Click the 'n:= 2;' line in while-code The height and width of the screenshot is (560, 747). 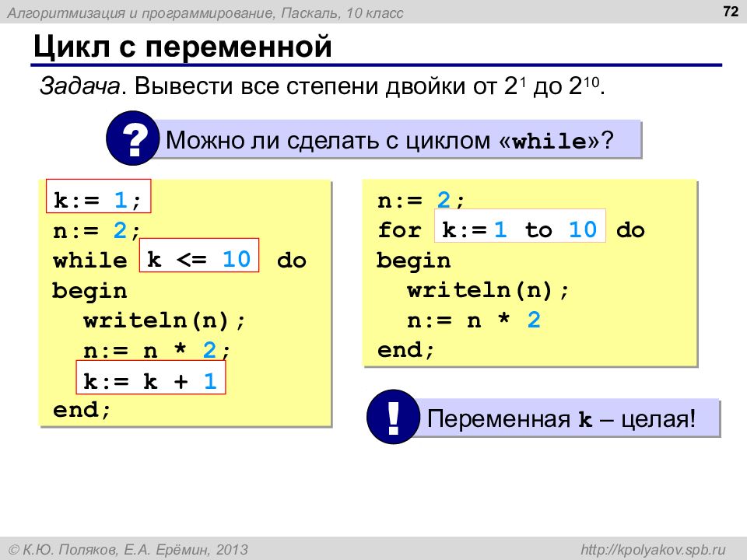click(x=97, y=231)
